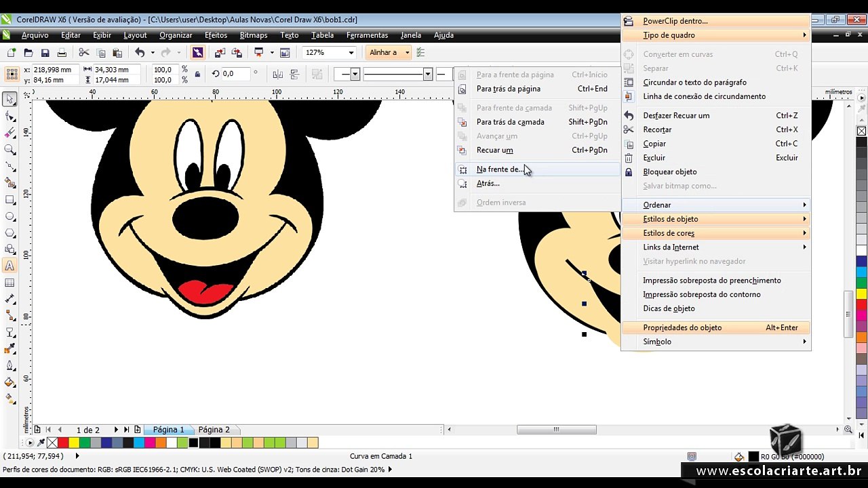Pick the yellow swatch in document palette
The height and width of the screenshot is (488, 868).
pos(74,443)
